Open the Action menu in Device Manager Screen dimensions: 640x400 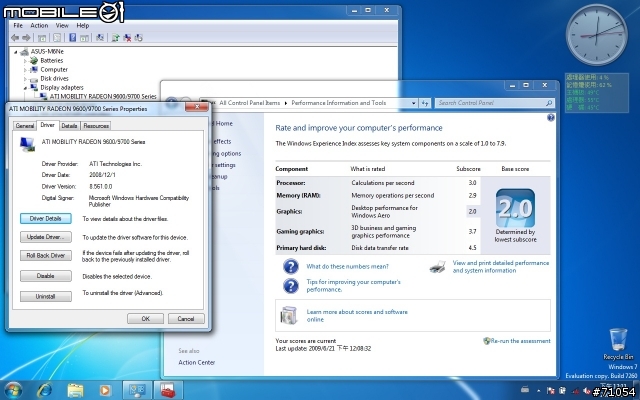click(x=39, y=25)
